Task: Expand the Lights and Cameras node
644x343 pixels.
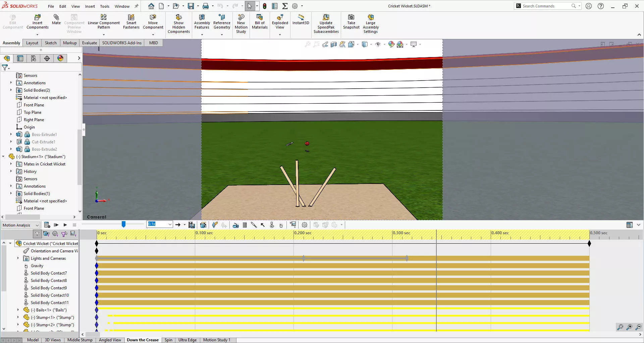Action: click(18, 258)
